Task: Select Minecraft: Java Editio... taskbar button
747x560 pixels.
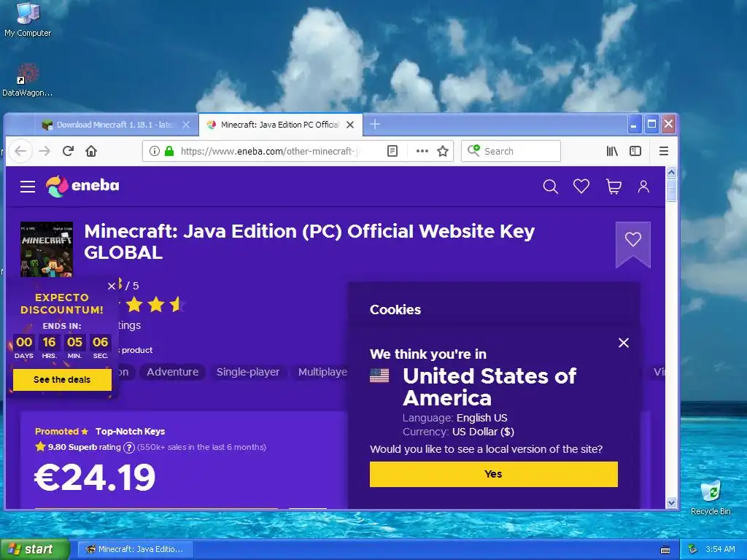Action: pyautogui.click(x=135, y=549)
